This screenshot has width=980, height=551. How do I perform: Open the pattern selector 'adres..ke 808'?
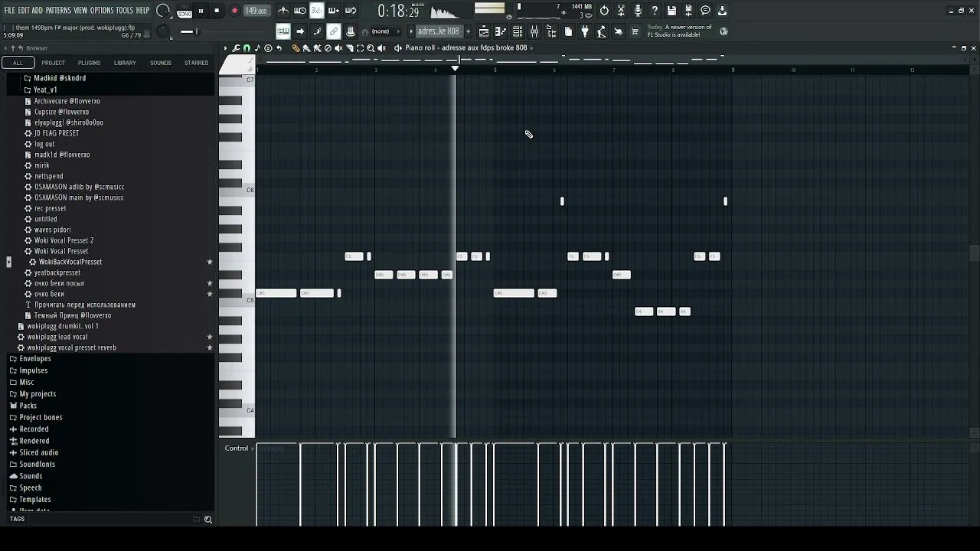tap(439, 31)
